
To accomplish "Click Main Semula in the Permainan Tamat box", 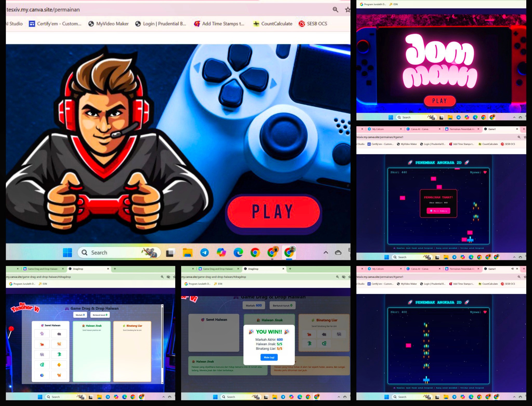I will click(x=438, y=211).
